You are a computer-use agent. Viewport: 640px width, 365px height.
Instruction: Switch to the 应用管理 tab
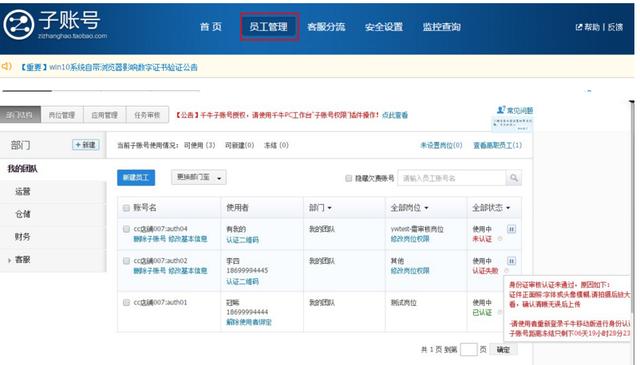tap(105, 115)
